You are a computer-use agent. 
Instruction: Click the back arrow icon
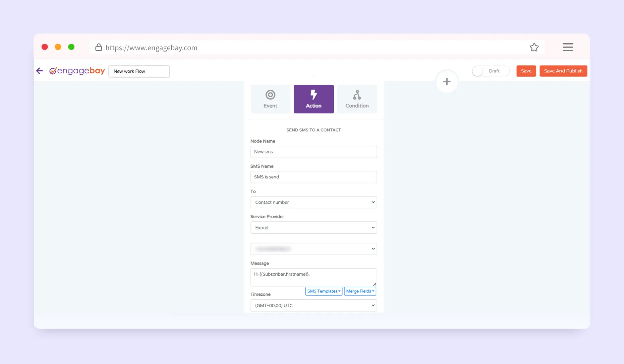click(40, 71)
